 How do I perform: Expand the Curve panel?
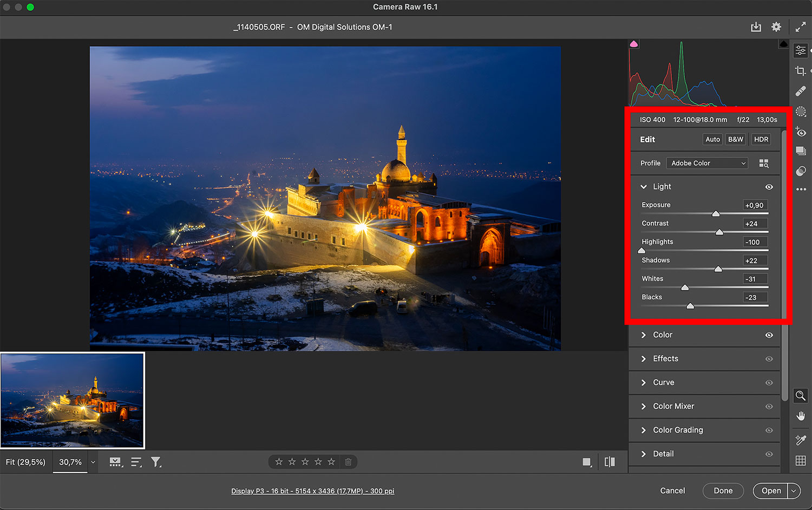point(663,382)
